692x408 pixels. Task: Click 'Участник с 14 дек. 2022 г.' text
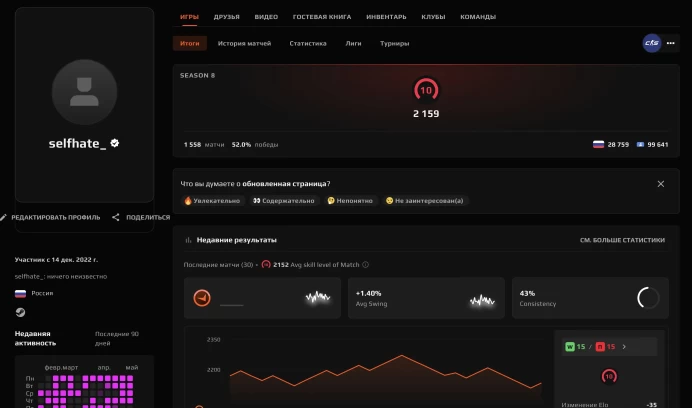point(56,260)
